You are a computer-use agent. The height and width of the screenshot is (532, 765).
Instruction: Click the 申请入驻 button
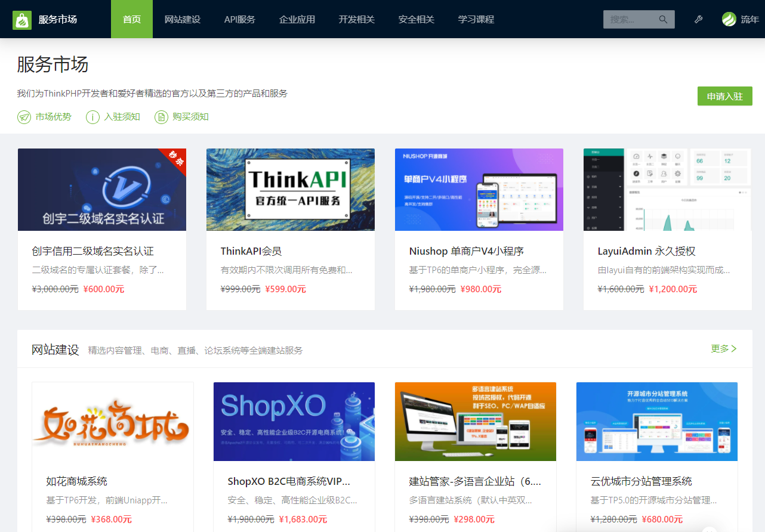coord(725,96)
